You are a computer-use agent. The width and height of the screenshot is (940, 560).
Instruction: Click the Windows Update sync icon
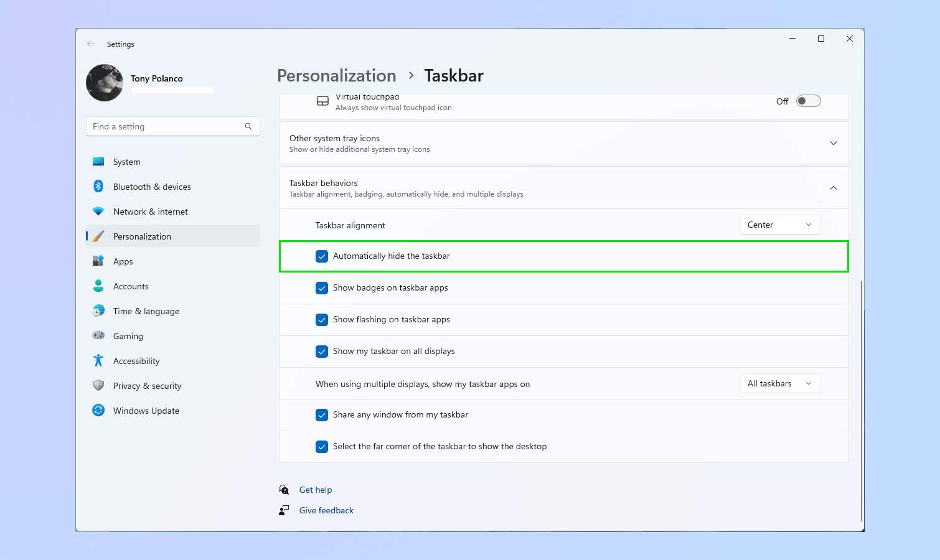click(98, 411)
